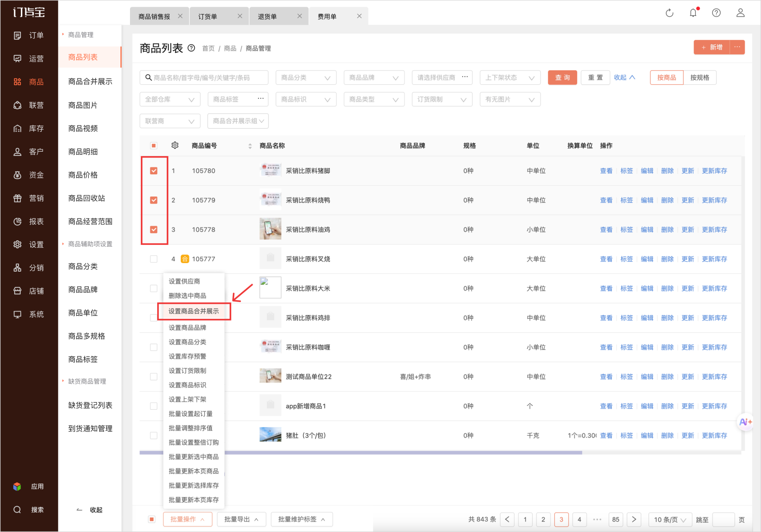Uncheck the row for 采销比原料猪脚
Viewport: 761px width, 532px height.
point(154,171)
